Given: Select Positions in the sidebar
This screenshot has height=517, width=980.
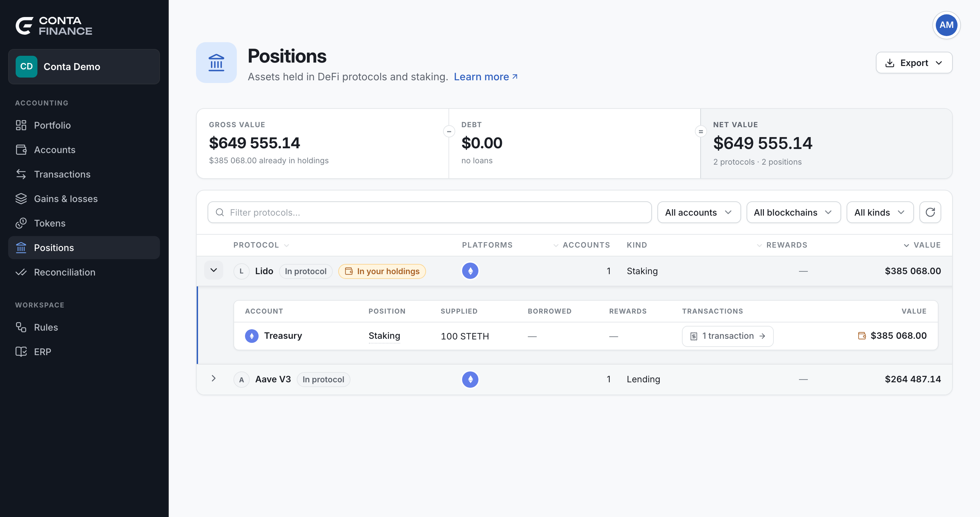Looking at the screenshot, I should tap(84, 248).
